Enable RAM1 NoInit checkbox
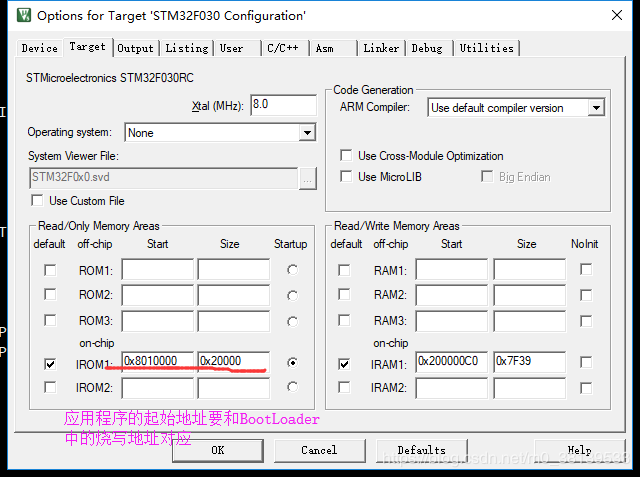The height and width of the screenshot is (477, 640). [x=586, y=270]
